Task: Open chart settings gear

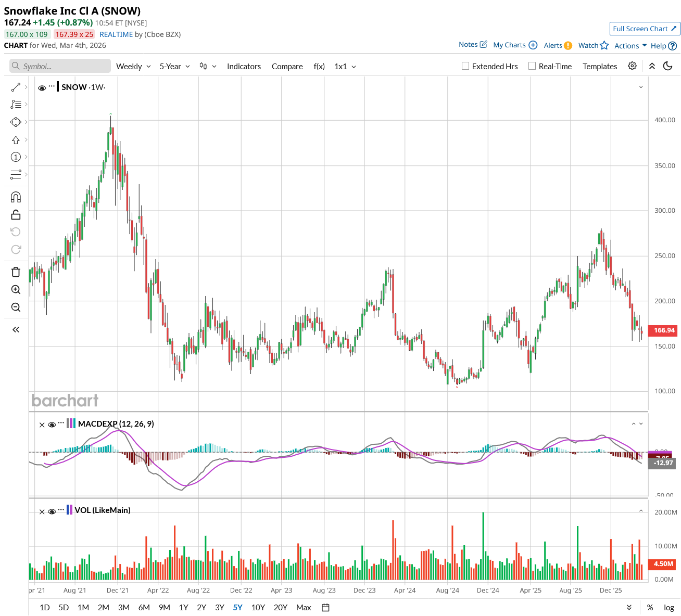Action: (632, 66)
